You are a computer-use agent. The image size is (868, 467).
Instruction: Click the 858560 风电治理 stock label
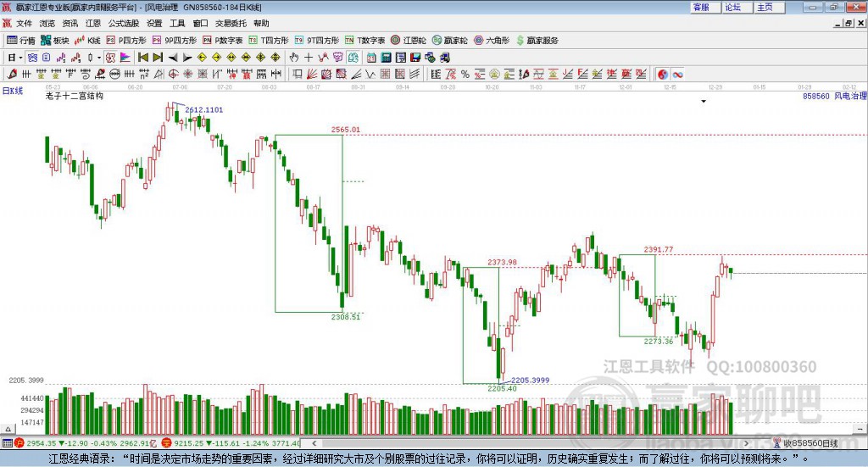(834, 96)
